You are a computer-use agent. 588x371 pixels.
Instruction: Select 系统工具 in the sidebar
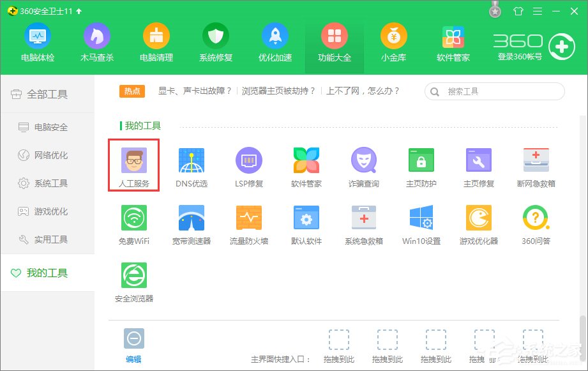[48, 183]
